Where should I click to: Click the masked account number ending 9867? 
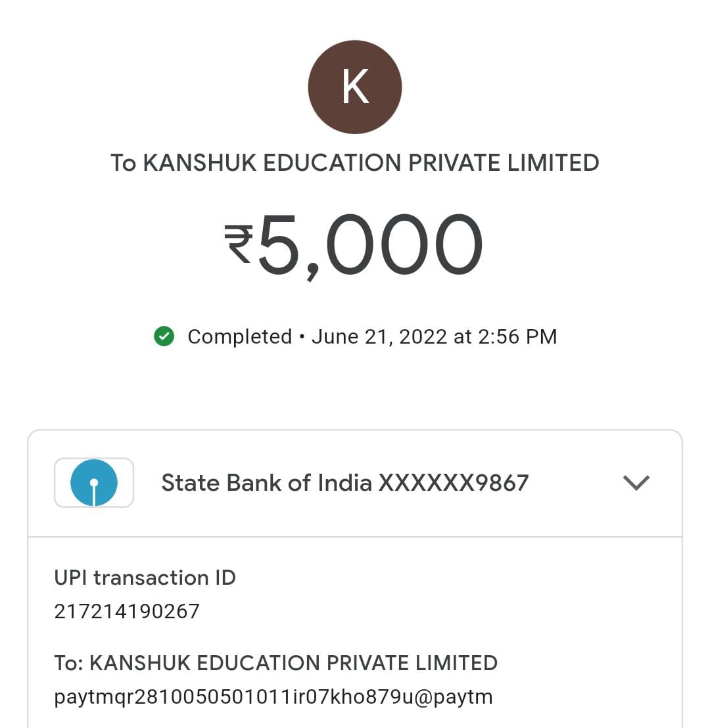coord(454,483)
